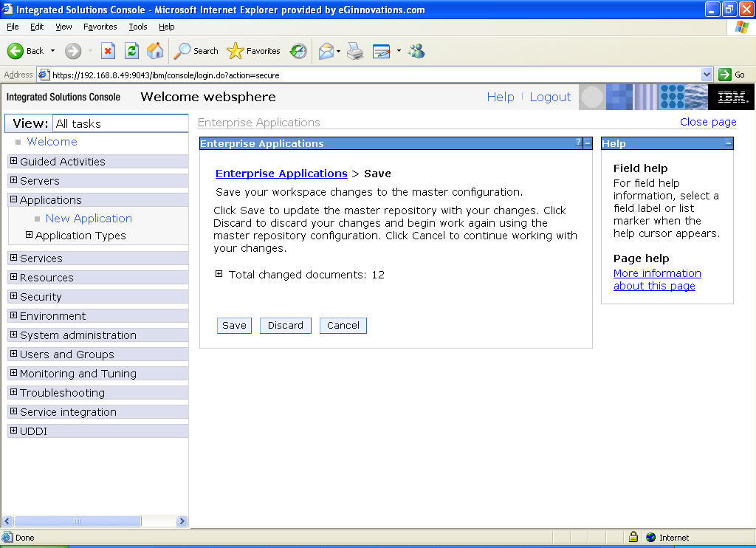
Task: Expand the Users and Groups node
Action: 13,354
